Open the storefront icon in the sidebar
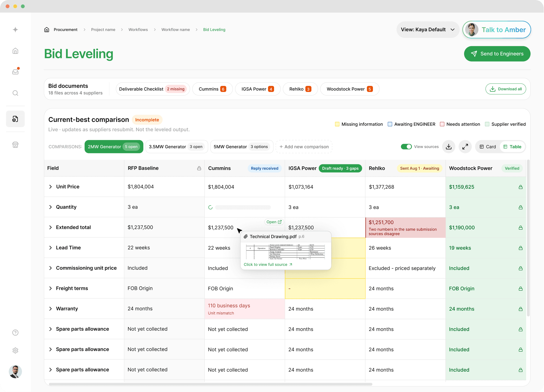 point(15,145)
